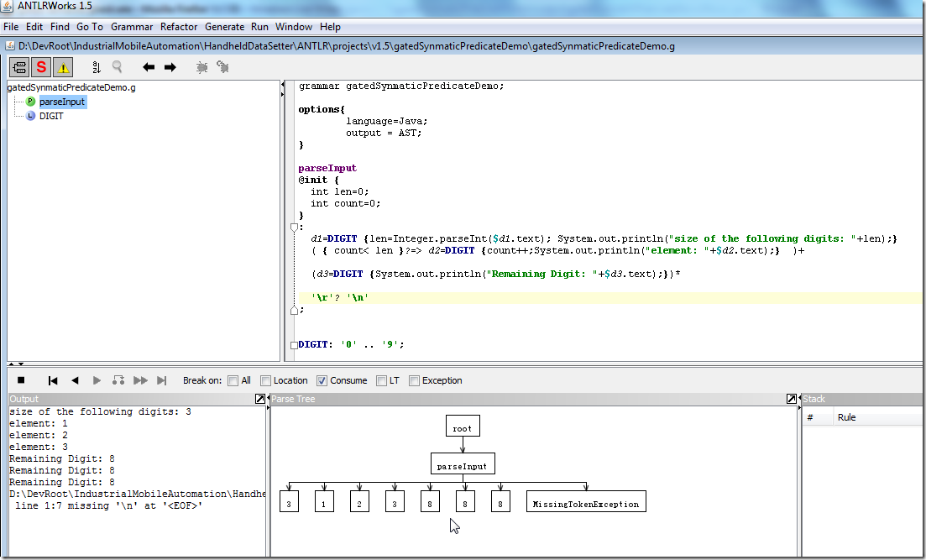The image size is (926, 560).
Task: Stop the debugger with the square button
Action: pyautogui.click(x=21, y=380)
